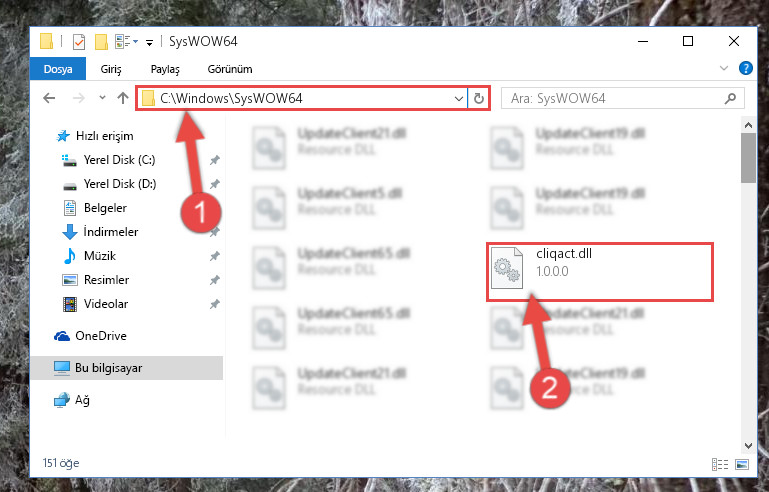The width and height of the screenshot is (769, 492).
Task: Switch to the Görünüm tab
Action: (x=230, y=69)
